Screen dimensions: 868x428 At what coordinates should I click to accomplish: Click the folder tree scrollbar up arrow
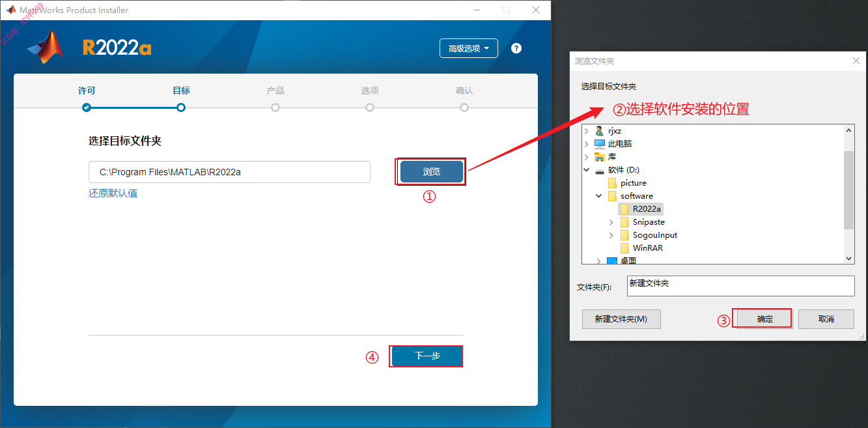coord(849,131)
